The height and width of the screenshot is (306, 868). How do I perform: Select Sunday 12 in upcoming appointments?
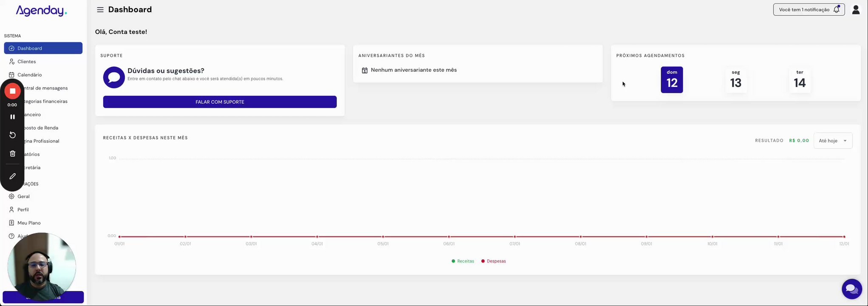pos(672,80)
